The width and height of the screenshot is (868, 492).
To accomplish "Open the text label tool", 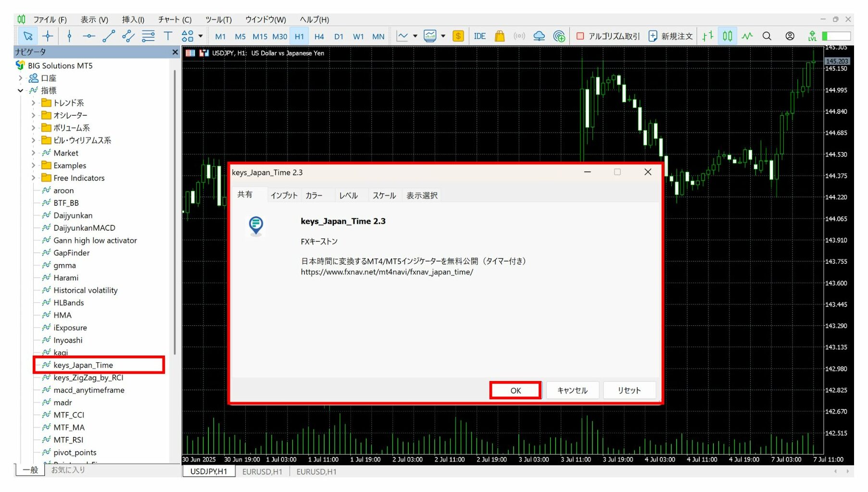I will (x=167, y=36).
